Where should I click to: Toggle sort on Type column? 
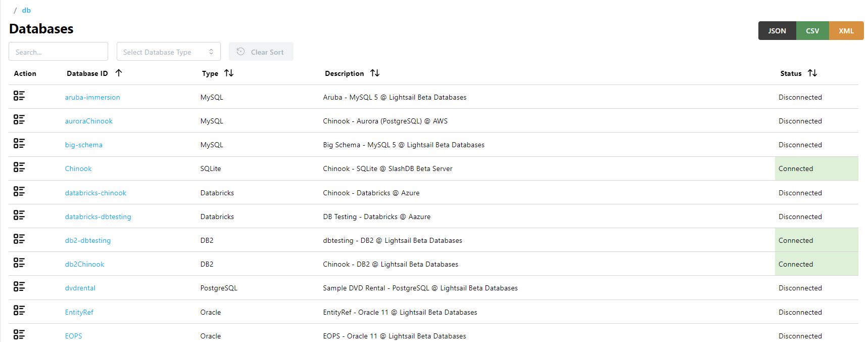pyautogui.click(x=229, y=73)
